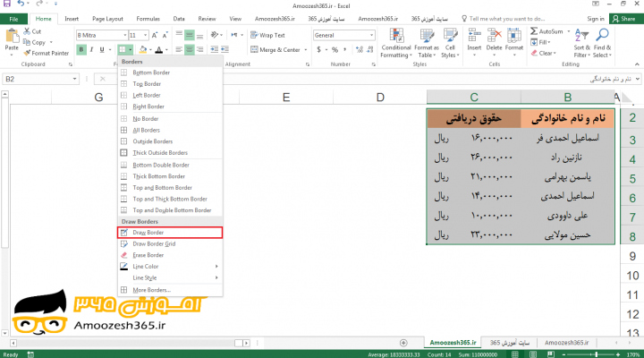The image size is (644, 358).
Task: Click the Tell me what you want search box
Action: (x=504, y=19)
